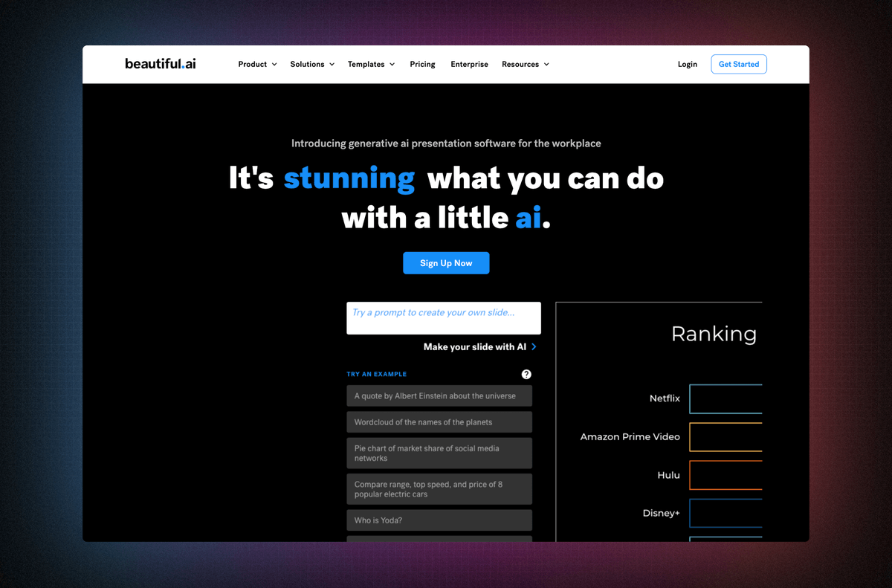Click the Amazon Prime Video ranking bar
892x588 pixels.
[x=725, y=437]
